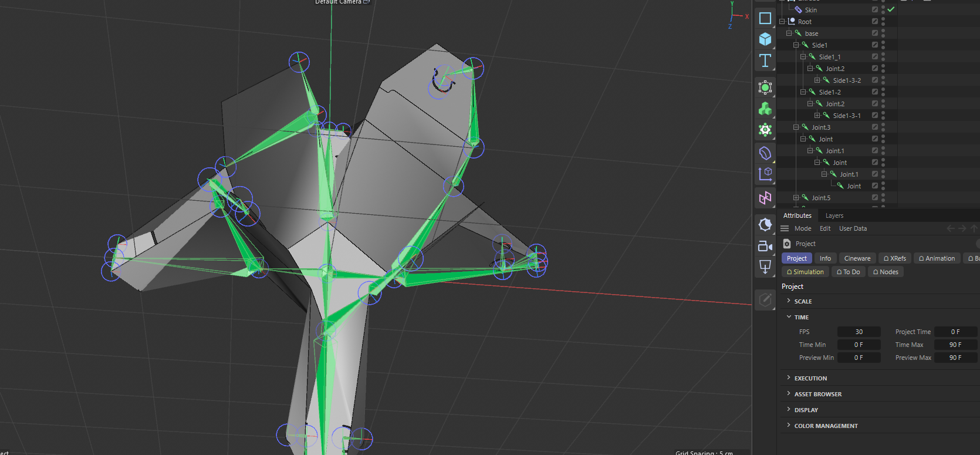
Task: Open the To Do project tab
Action: 849,272
